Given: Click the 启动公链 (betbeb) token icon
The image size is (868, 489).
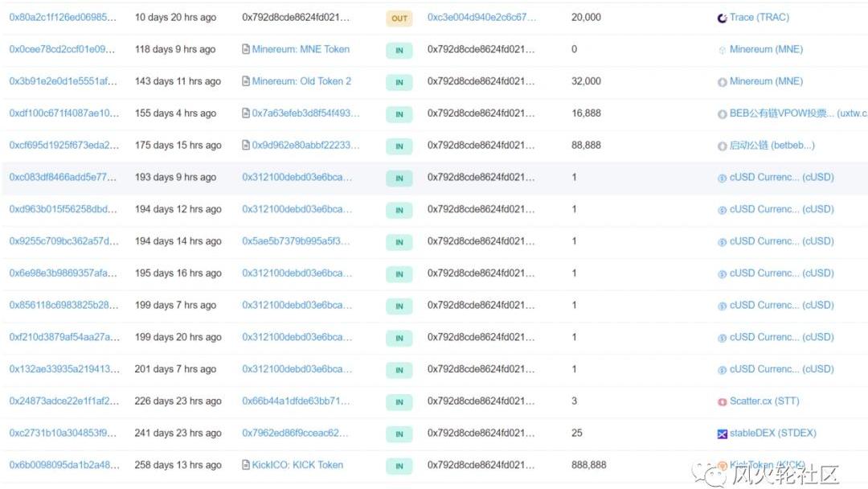Looking at the screenshot, I should [x=722, y=146].
